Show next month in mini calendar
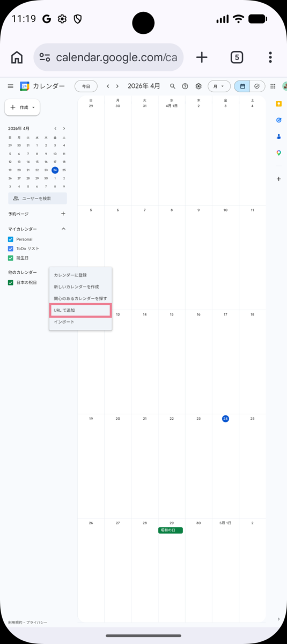The image size is (287, 644). click(x=64, y=128)
